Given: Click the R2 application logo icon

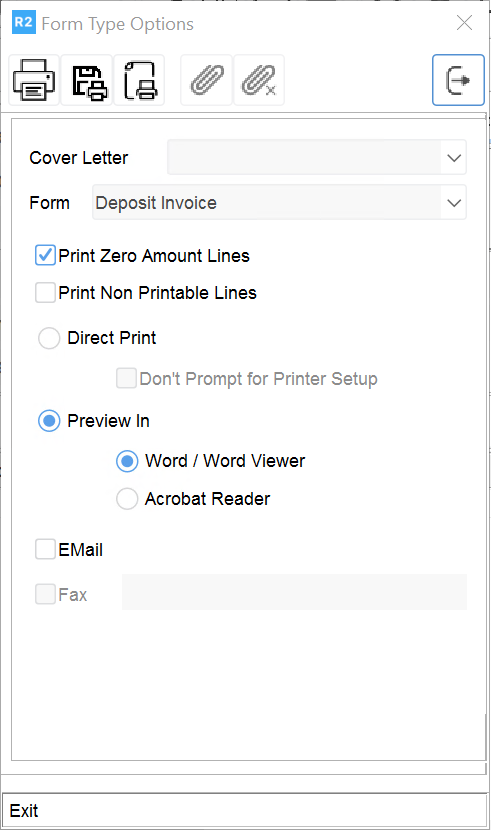Looking at the screenshot, I should point(24,23).
